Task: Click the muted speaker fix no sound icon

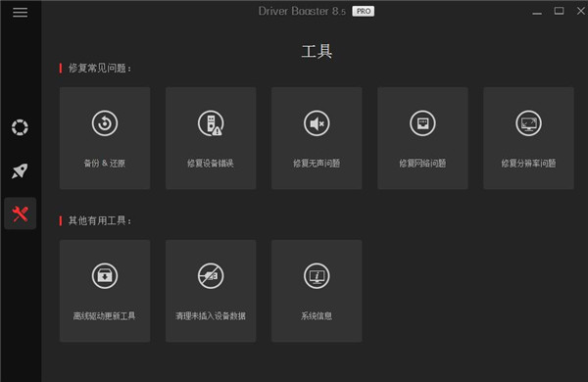Action: coord(317,123)
